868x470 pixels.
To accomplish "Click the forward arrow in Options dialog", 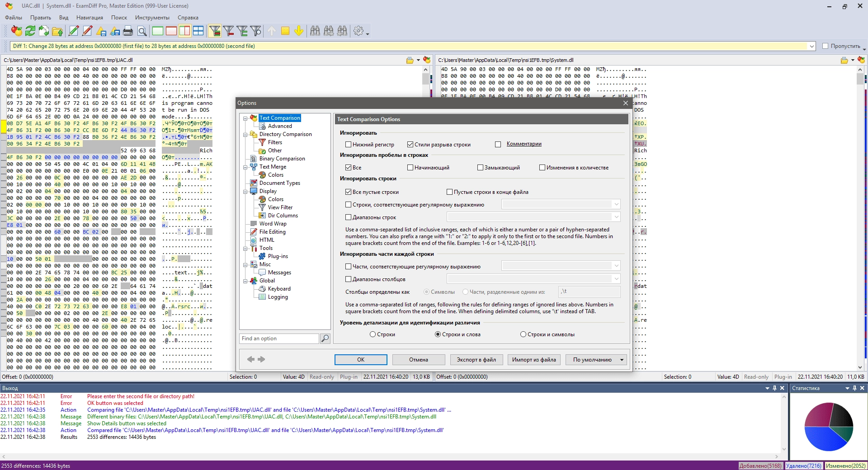I will pos(261,359).
